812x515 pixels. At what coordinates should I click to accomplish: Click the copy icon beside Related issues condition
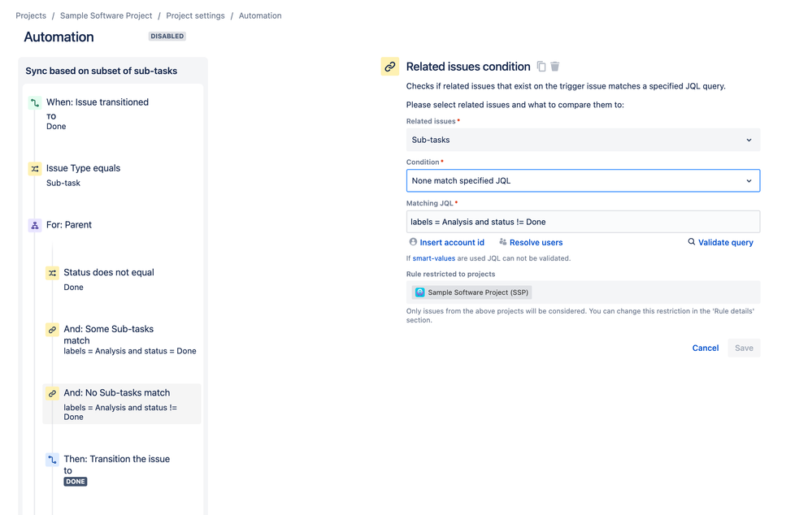coord(541,67)
